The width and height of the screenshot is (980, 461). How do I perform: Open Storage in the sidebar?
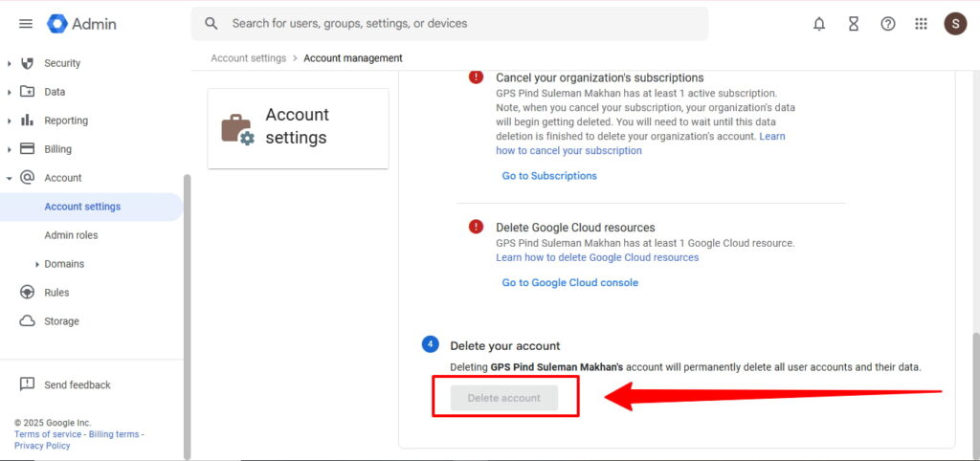(61, 321)
